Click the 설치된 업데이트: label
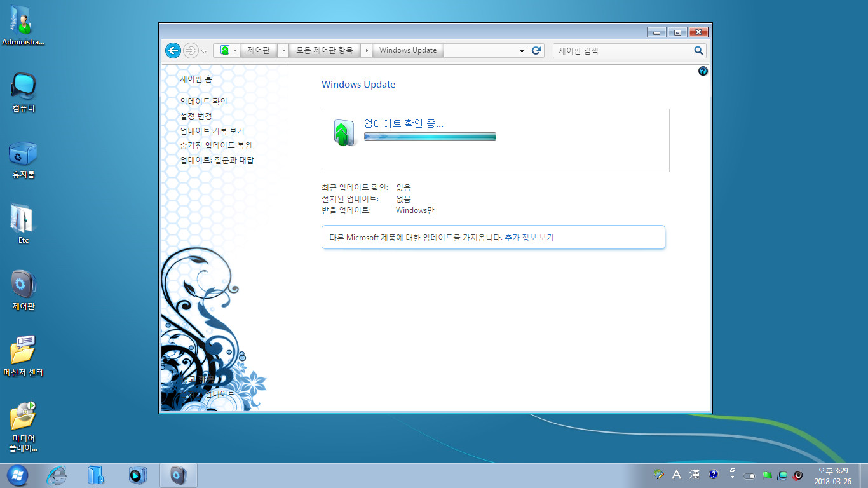Image resolution: width=868 pixels, height=488 pixels. click(350, 199)
